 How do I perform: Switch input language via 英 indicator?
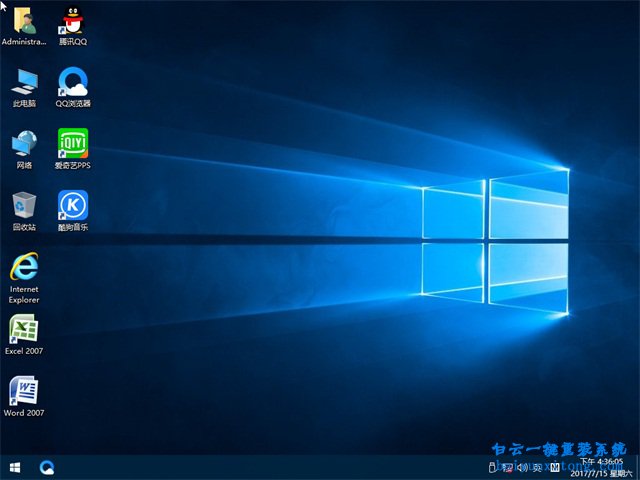pyautogui.click(x=538, y=468)
